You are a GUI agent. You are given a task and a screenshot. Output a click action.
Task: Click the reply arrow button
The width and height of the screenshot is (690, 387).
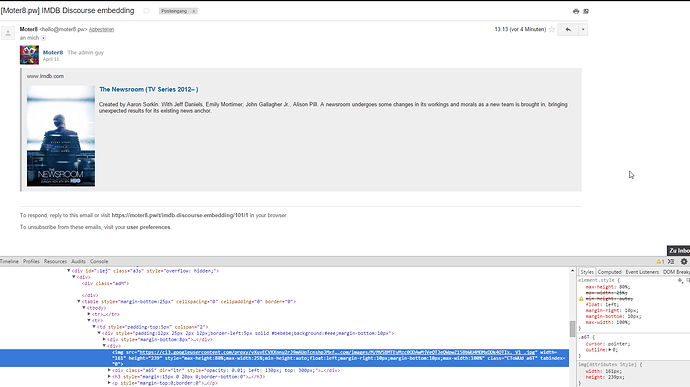tap(568, 29)
